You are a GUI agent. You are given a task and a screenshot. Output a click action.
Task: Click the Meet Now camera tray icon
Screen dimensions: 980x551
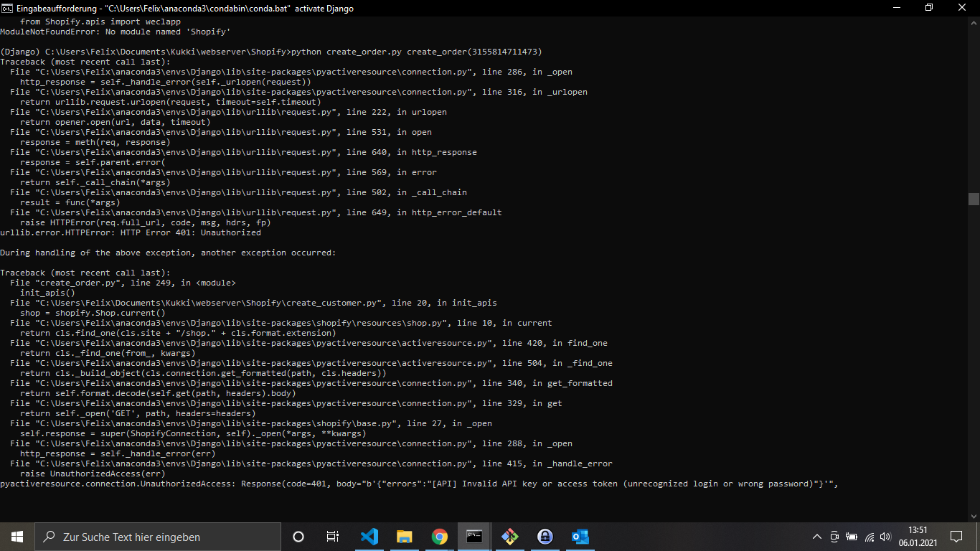click(x=834, y=537)
